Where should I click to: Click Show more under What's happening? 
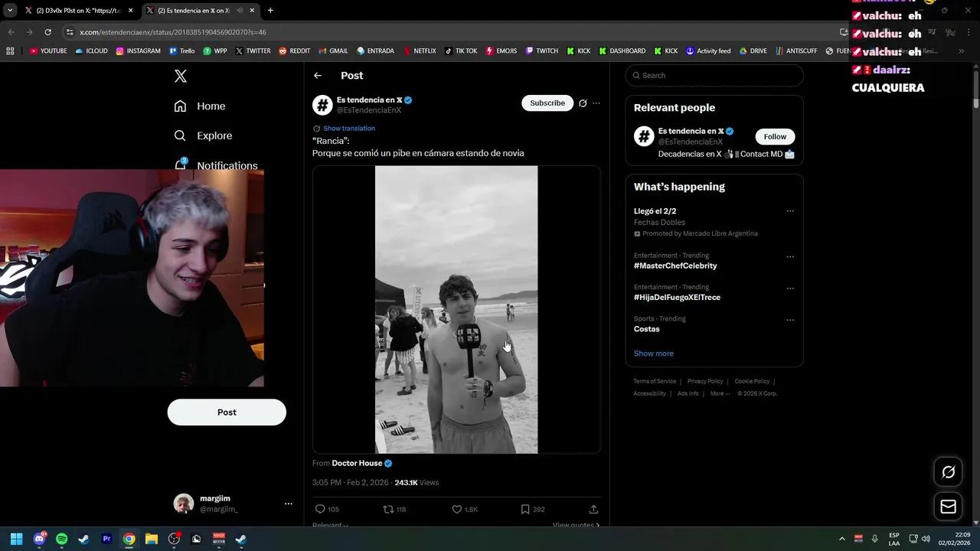tap(654, 354)
